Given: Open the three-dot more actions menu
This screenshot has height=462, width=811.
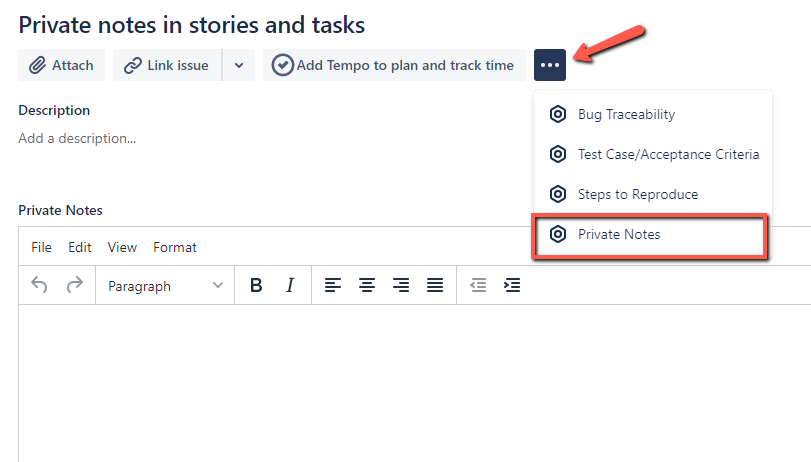Looking at the screenshot, I should [550, 65].
